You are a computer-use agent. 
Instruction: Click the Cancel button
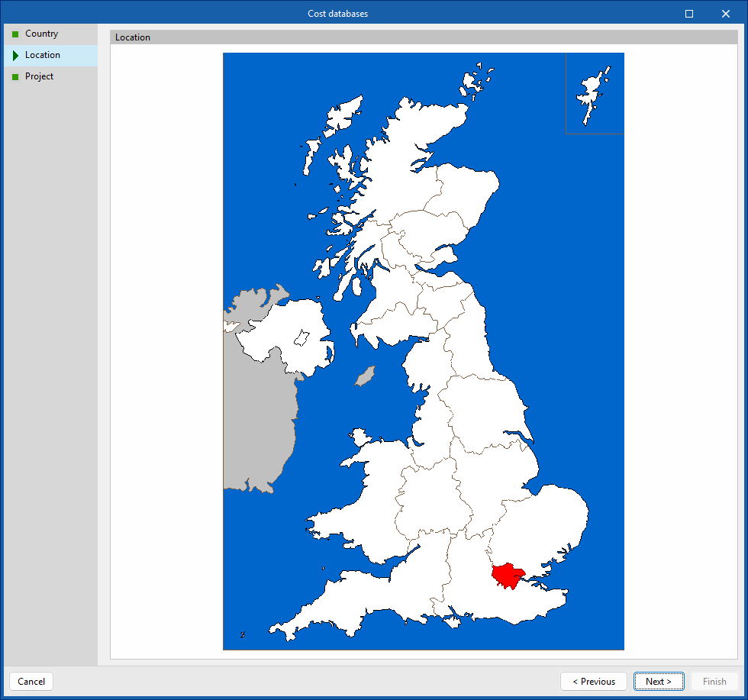click(x=31, y=682)
